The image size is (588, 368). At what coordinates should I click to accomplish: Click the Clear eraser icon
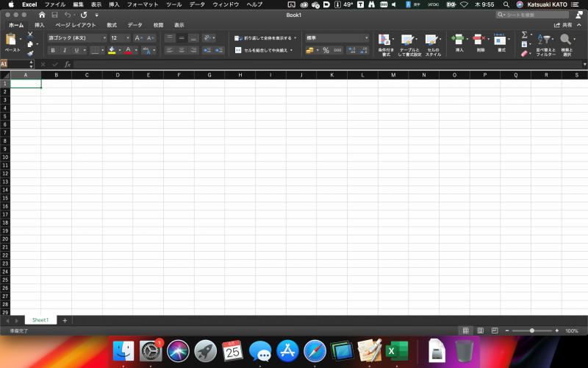524,54
